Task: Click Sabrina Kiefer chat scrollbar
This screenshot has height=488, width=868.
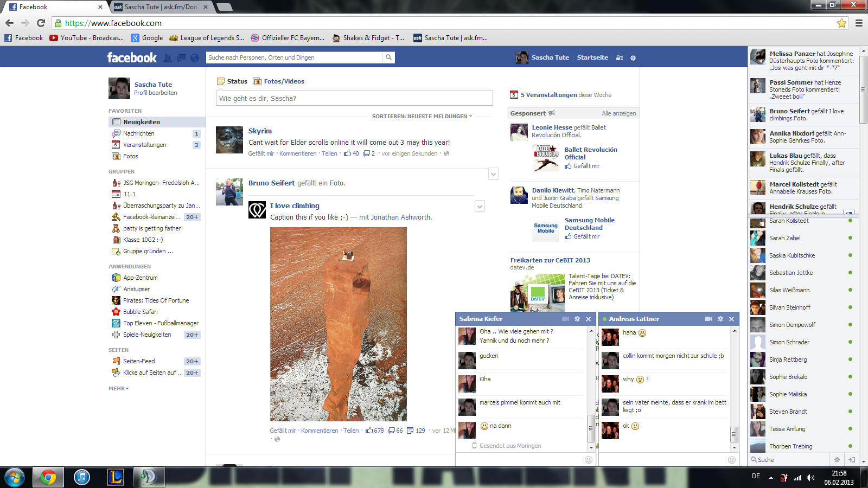Action: click(x=591, y=428)
